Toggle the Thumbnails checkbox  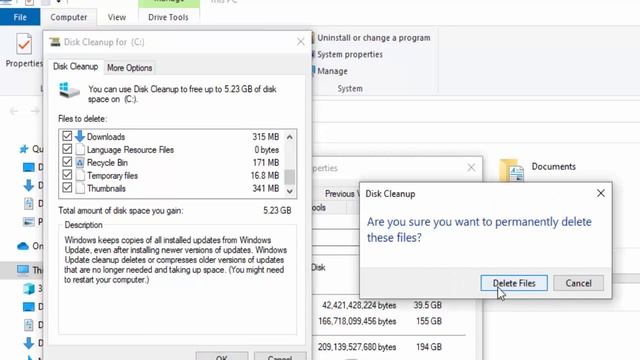point(67,188)
